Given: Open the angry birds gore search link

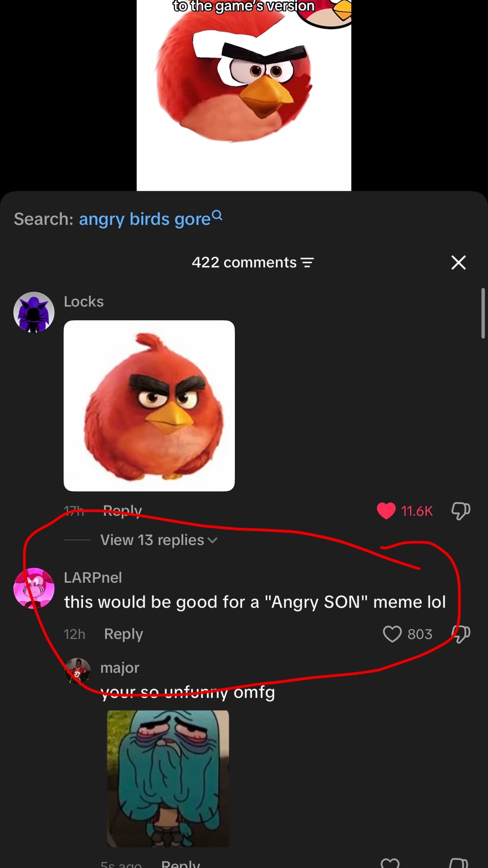Looking at the screenshot, I should [145, 219].
